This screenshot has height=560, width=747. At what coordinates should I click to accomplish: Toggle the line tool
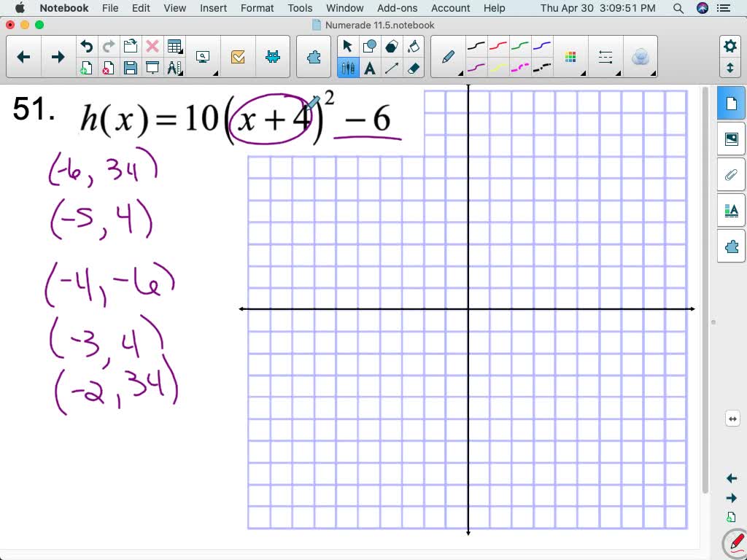[392, 69]
